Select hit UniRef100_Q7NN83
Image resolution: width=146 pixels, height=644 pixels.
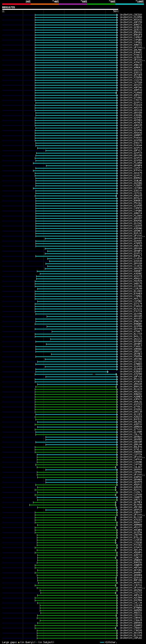(131, 364)
